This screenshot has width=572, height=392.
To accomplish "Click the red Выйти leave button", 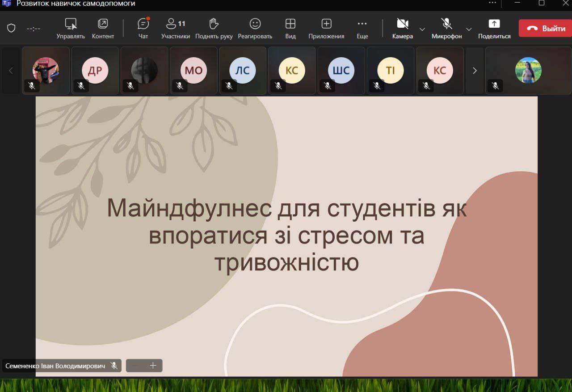I will point(545,28).
